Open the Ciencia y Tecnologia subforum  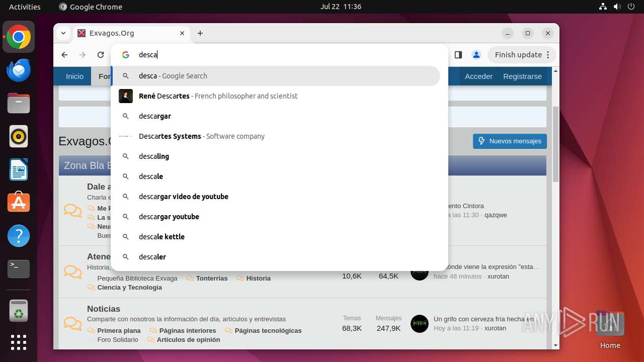pos(130,287)
